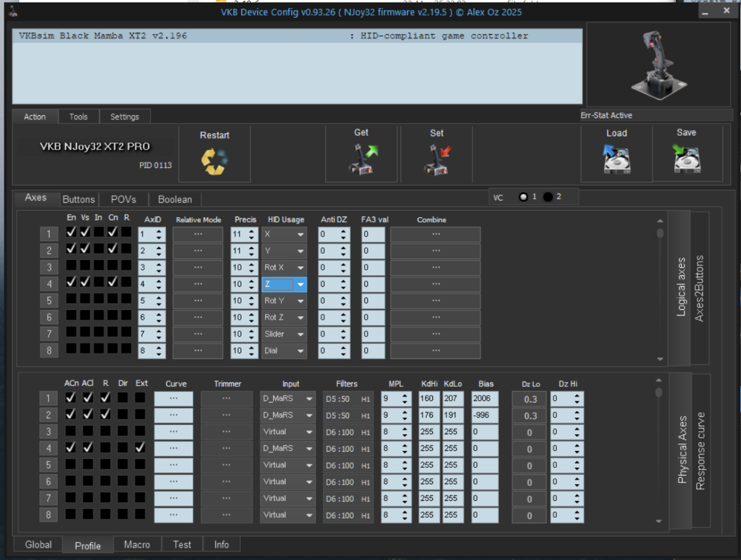Click Bias field showing -996
Image resolution: width=741 pixels, height=560 pixels.
click(485, 416)
